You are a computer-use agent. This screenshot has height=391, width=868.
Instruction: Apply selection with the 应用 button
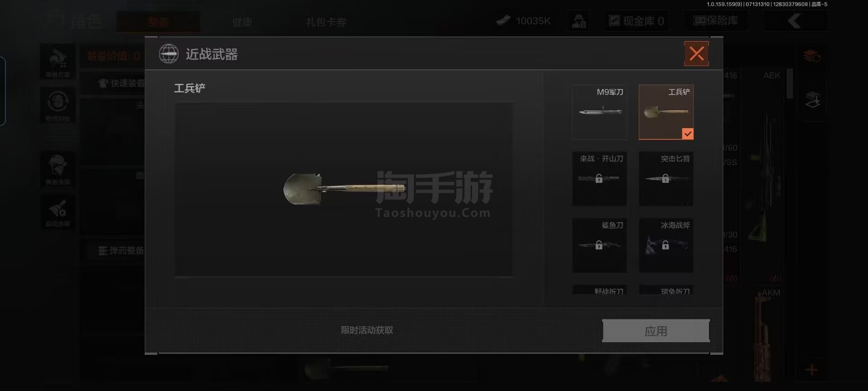656,331
